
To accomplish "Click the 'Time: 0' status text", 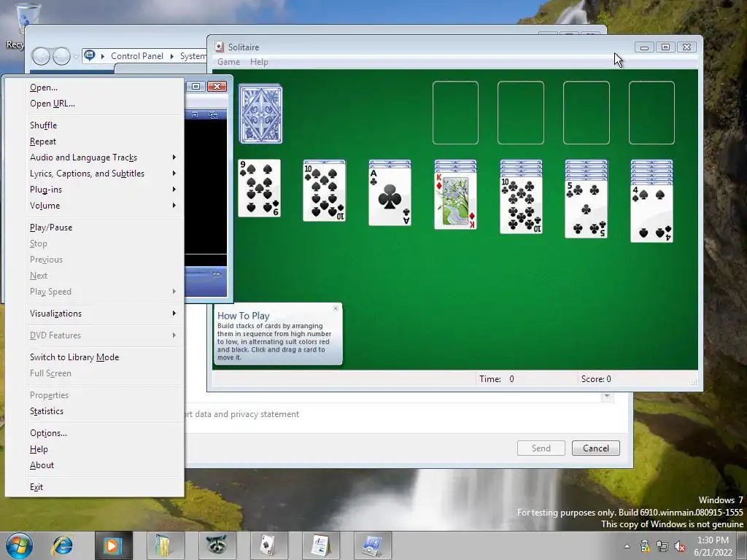I will pyautogui.click(x=497, y=379).
